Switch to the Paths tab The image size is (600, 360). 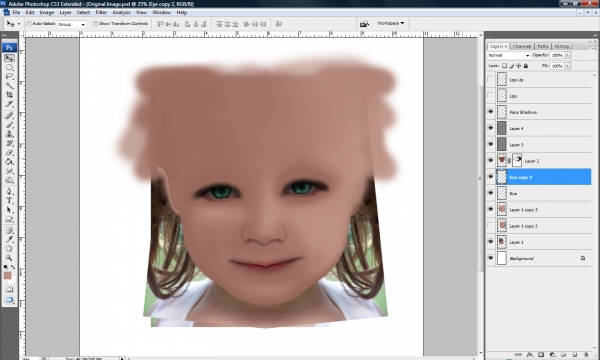(543, 46)
